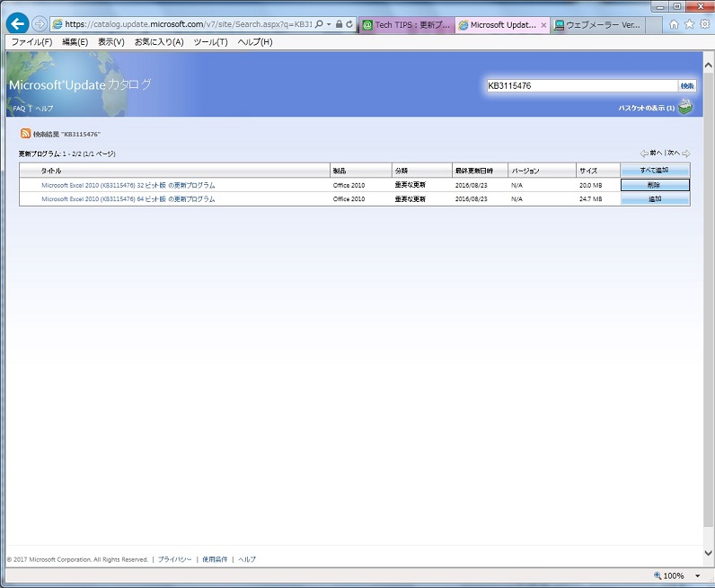Open the zoom level dropdown arrow
715x588 pixels.
pos(698,575)
